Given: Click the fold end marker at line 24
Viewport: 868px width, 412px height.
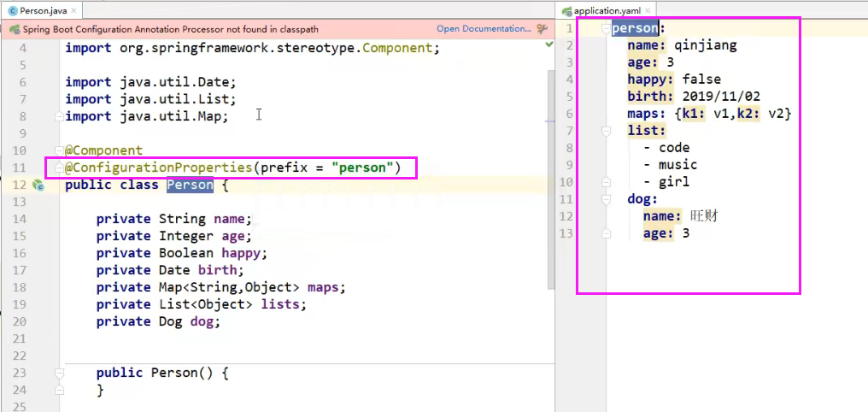Looking at the screenshot, I should pos(59,391).
